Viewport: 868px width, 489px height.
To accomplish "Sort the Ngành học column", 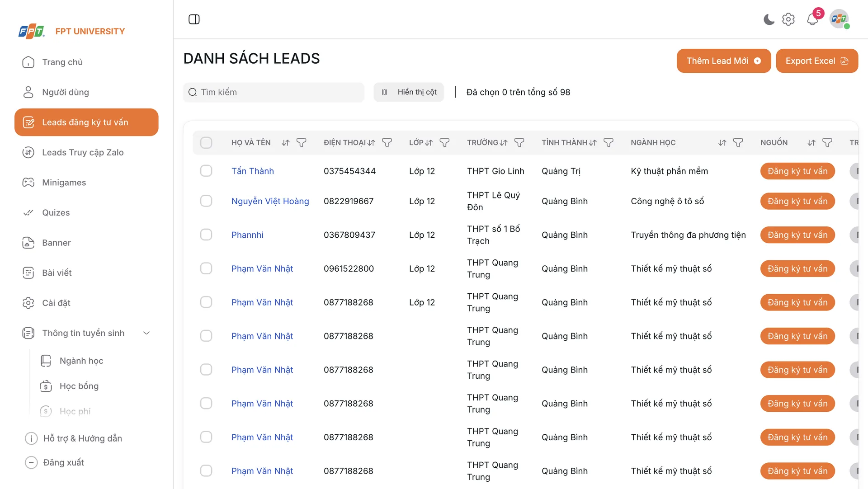I will tap(722, 143).
